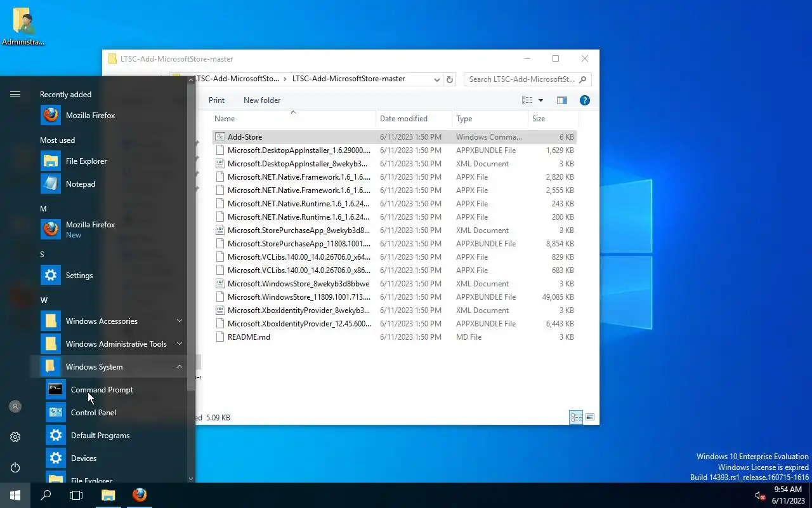This screenshot has height=508, width=812.
Task: Open Mozilla Firefox marked New under M
Action: (108, 229)
